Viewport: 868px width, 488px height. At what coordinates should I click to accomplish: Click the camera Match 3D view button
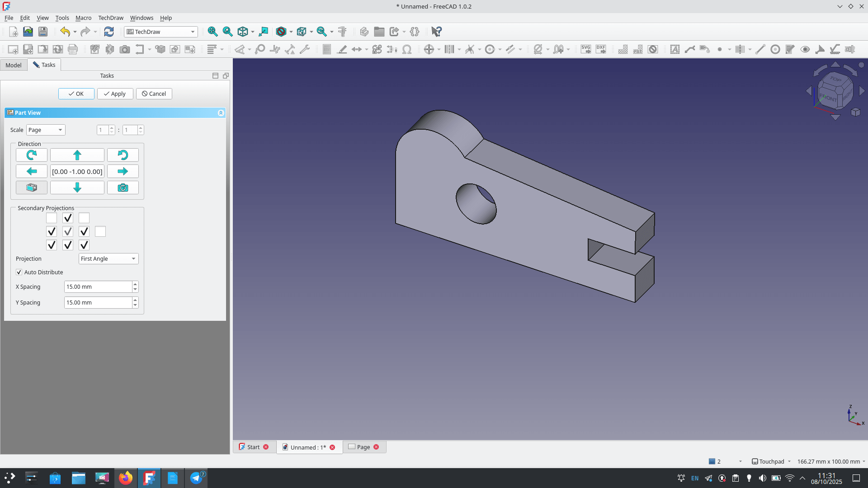pyautogui.click(x=123, y=188)
